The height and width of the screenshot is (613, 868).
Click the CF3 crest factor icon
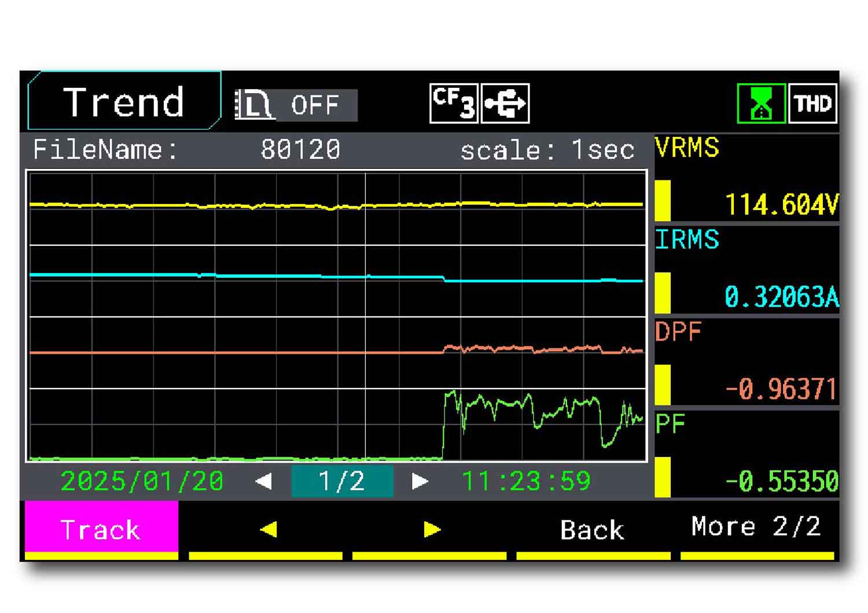(x=454, y=104)
